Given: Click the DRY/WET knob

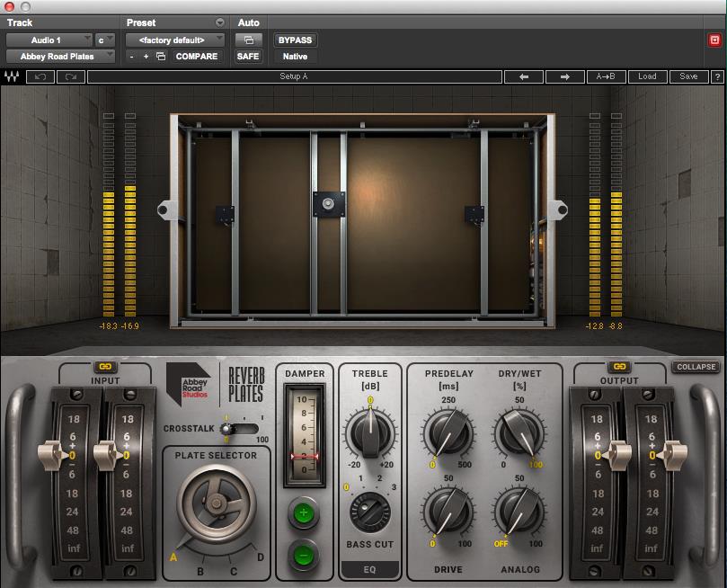Looking at the screenshot, I should point(519,433).
